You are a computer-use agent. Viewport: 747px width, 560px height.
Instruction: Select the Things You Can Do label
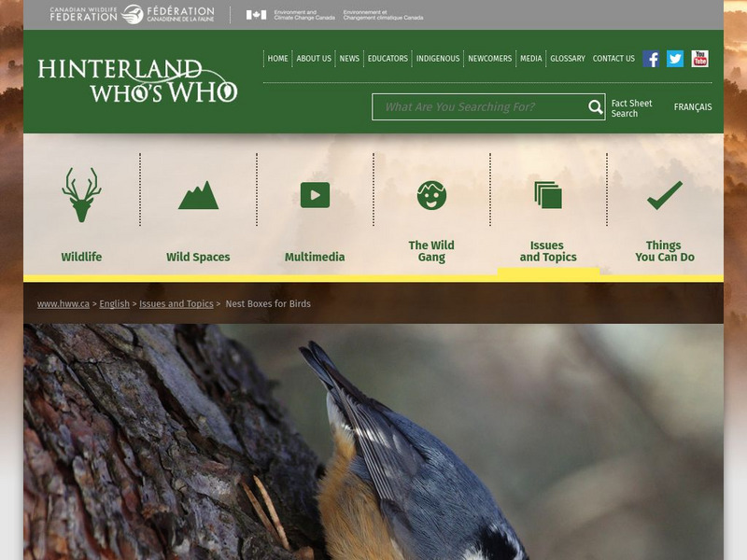665,251
